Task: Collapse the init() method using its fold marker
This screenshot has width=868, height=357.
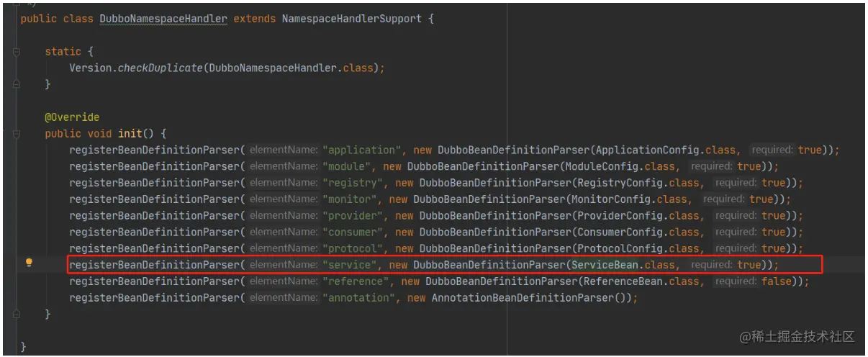Action: (16, 134)
